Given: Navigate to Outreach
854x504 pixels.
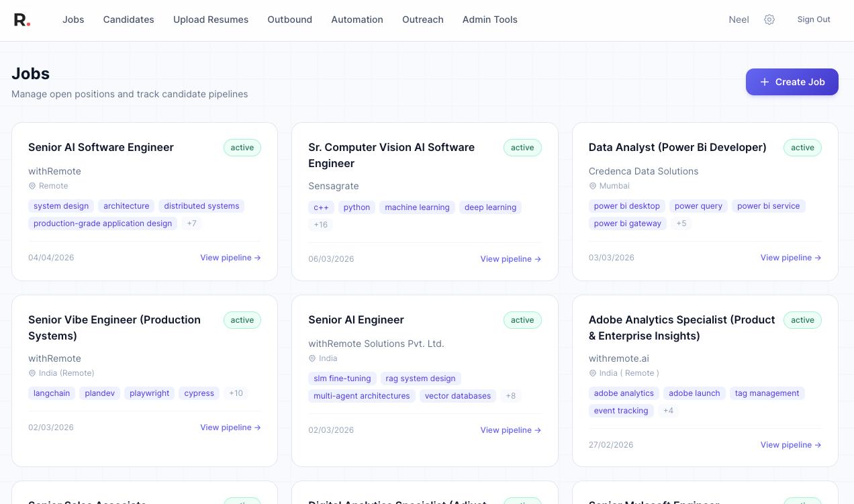Looking at the screenshot, I should pyautogui.click(x=423, y=19).
